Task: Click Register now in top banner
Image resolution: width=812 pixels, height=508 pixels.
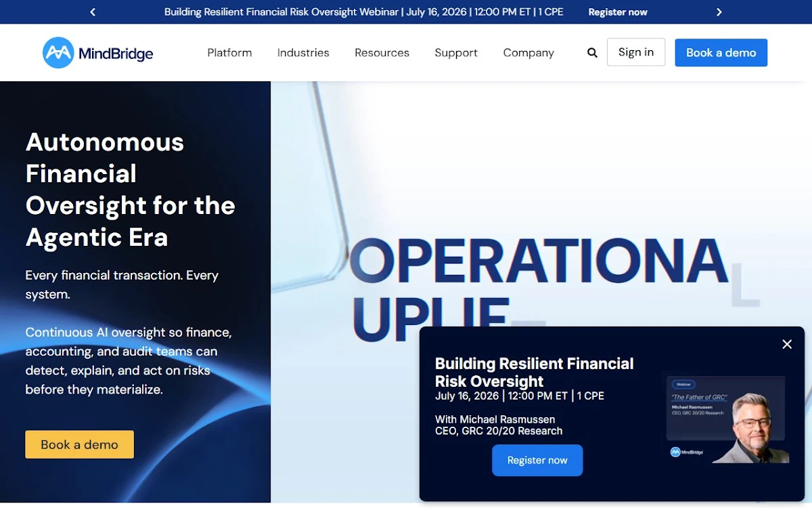Action: 618,12
